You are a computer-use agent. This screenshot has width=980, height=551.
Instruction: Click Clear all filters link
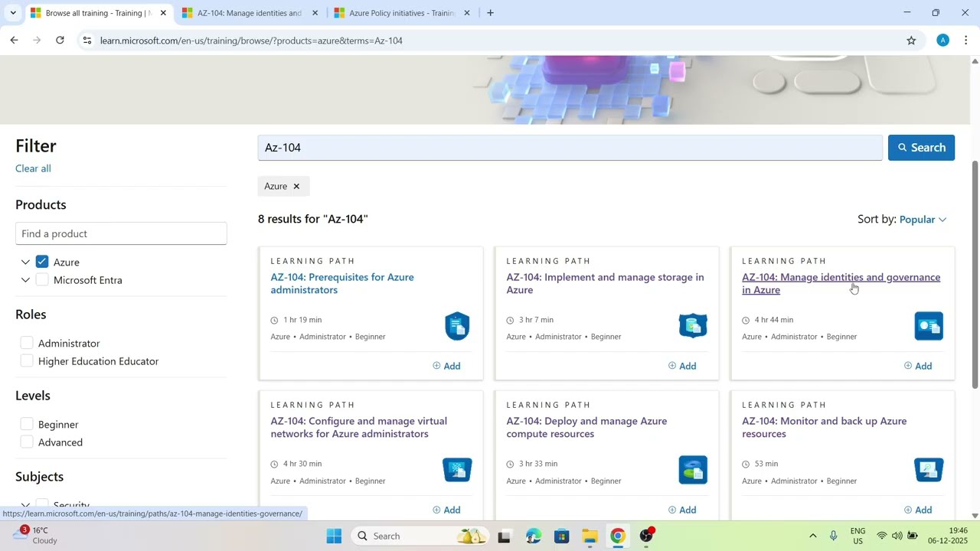pos(33,168)
